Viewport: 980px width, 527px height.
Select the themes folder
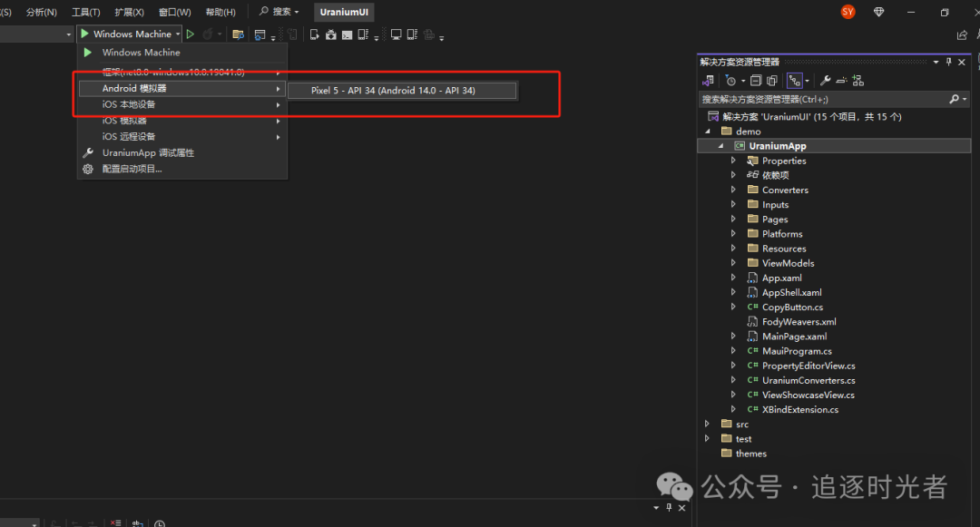pyautogui.click(x=750, y=454)
